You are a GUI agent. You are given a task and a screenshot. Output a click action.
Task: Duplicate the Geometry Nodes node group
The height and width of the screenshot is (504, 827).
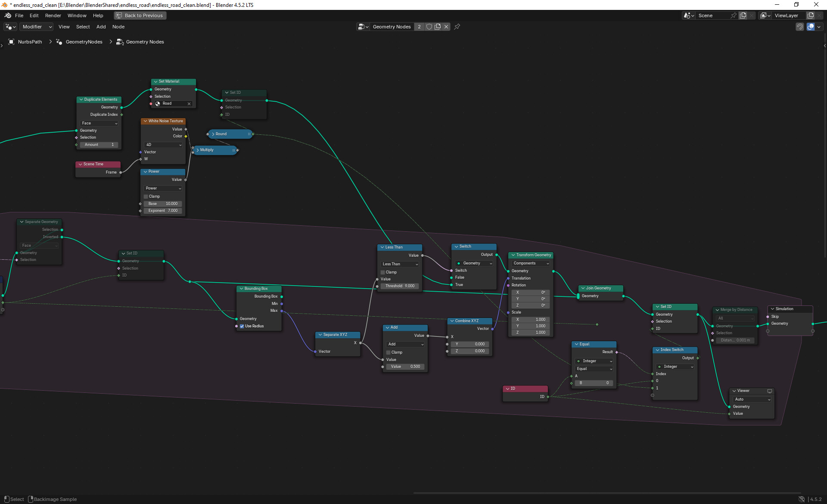pyautogui.click(x=438, y=27)
